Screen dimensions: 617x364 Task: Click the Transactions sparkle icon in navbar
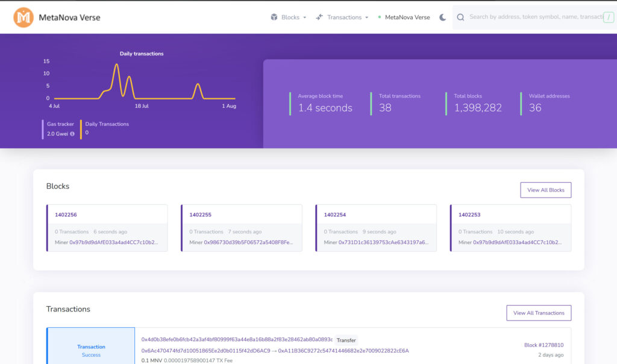pyautogui.click(x=319, y=17)
